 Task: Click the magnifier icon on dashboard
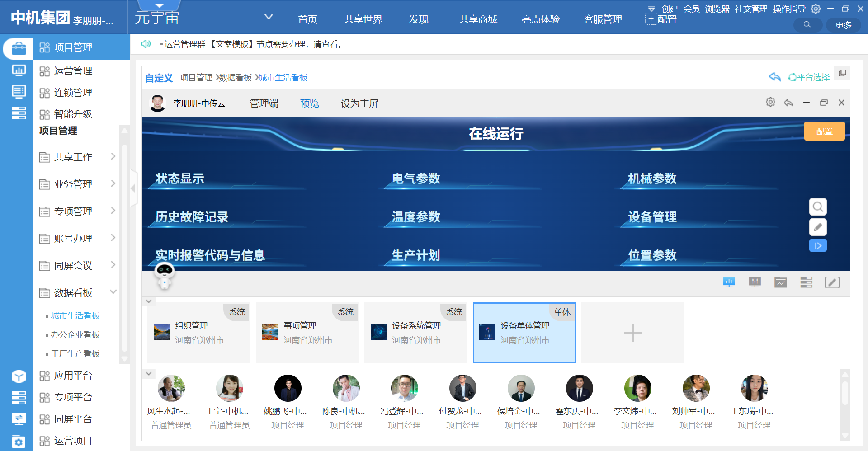[817, 207]
